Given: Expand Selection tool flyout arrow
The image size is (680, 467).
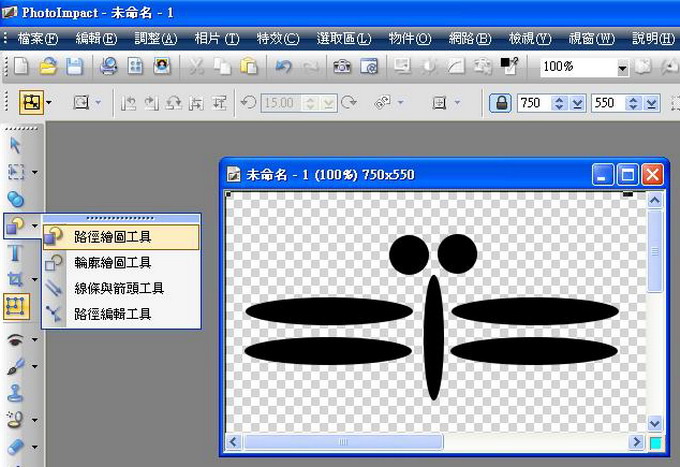Looking at the screenshot, I should click(35, 173).
